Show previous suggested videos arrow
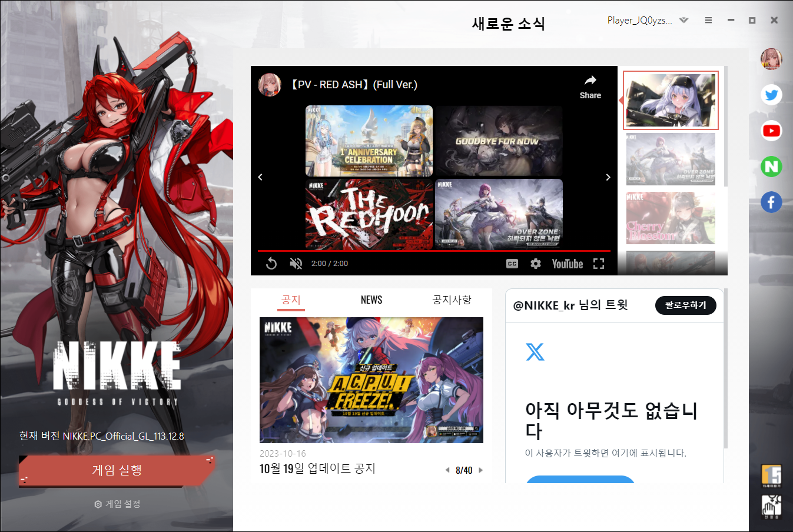This screenshot has height=532, width=793. (x=260, y=177)
